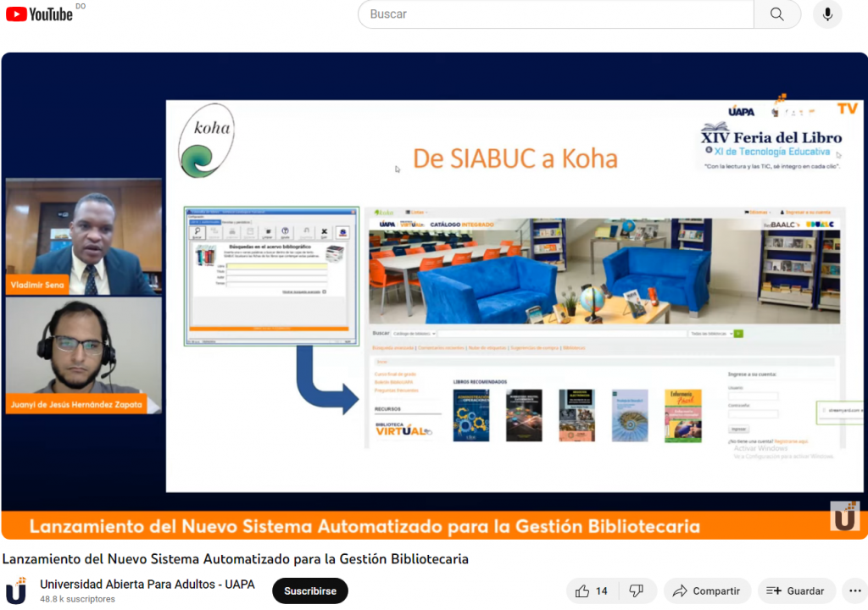Viewport: 868px width, 610px height.
Task: Open the YouTube home logo
Action: coord(39,14)
